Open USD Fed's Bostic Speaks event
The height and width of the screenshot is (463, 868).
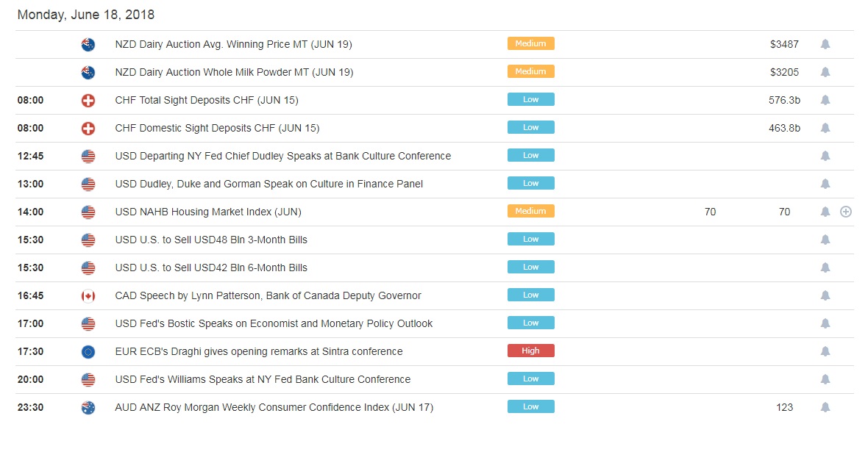coord(274,324)
